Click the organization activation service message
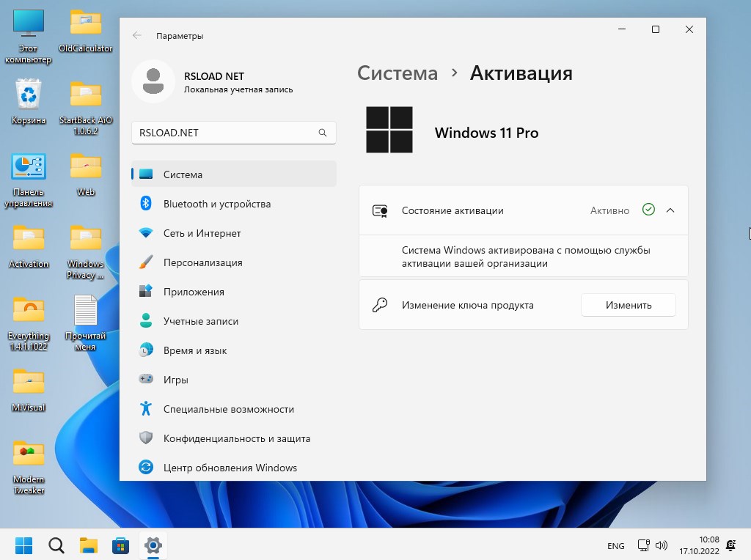 [525, 257]
